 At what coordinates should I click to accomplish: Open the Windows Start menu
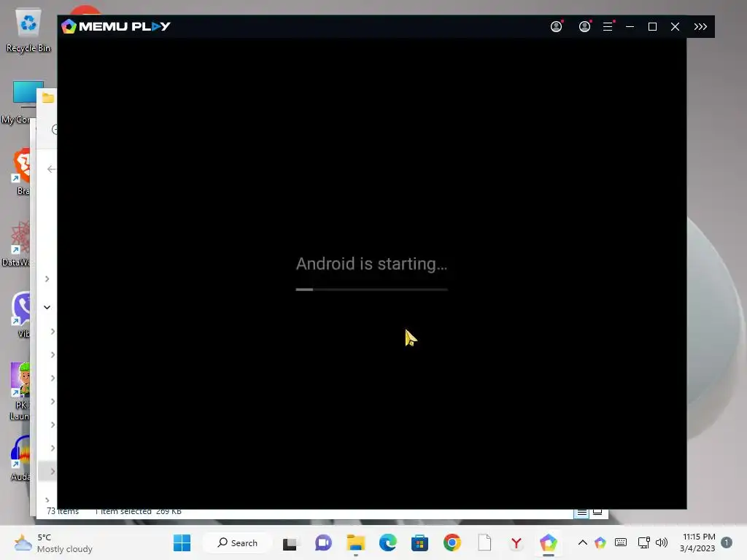tap(182, 542)
